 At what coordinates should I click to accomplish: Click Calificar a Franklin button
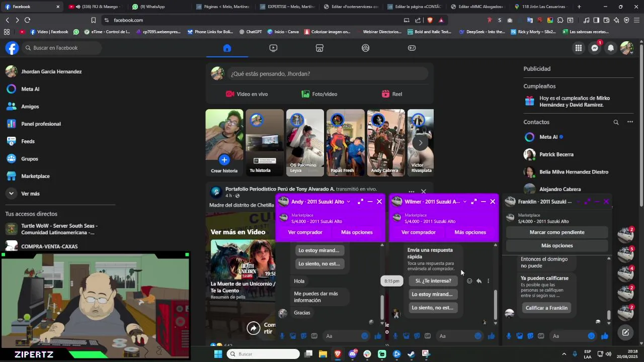tap(546, 308)
